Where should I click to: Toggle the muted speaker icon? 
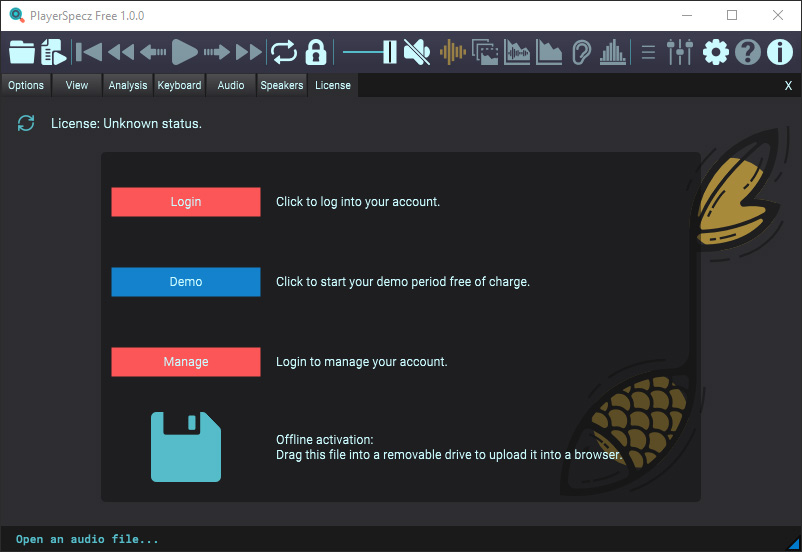(x=417, y=52)
